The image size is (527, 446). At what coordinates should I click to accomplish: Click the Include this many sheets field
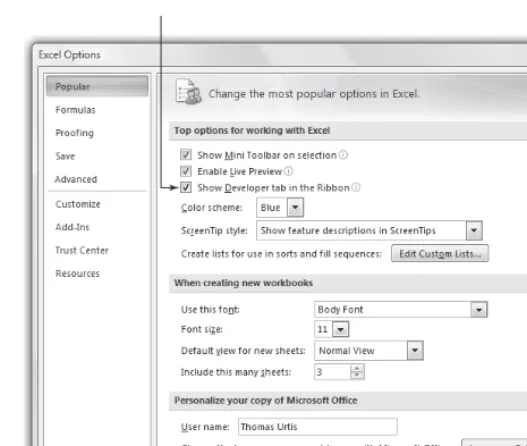tap(332, 372)
